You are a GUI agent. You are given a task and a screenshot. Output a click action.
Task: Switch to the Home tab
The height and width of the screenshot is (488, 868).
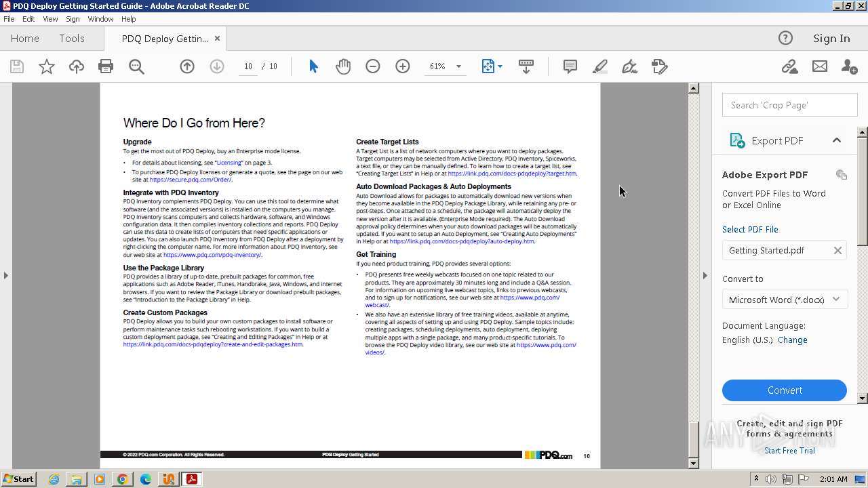pos(25,39)
